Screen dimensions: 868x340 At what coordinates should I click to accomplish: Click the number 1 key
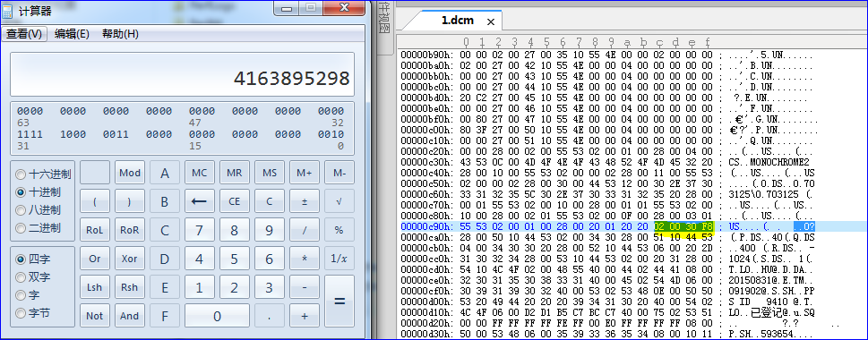coord(199,287)
